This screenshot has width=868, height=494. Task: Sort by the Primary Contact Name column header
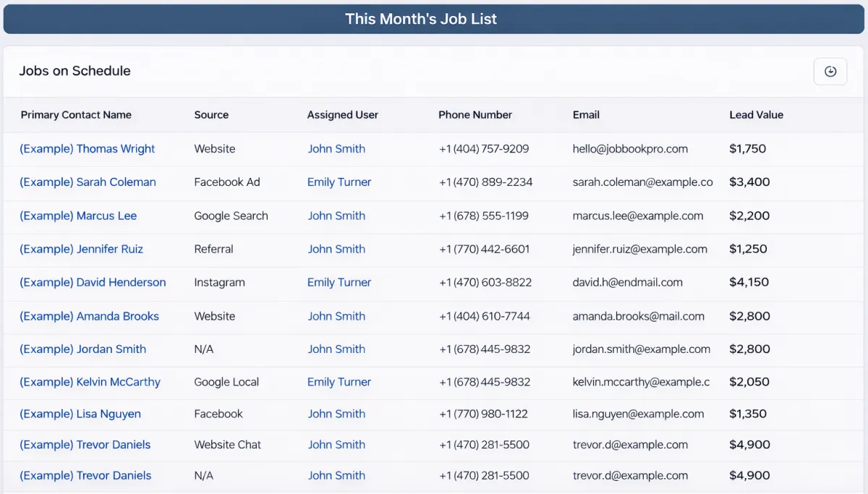pos(76,115)
